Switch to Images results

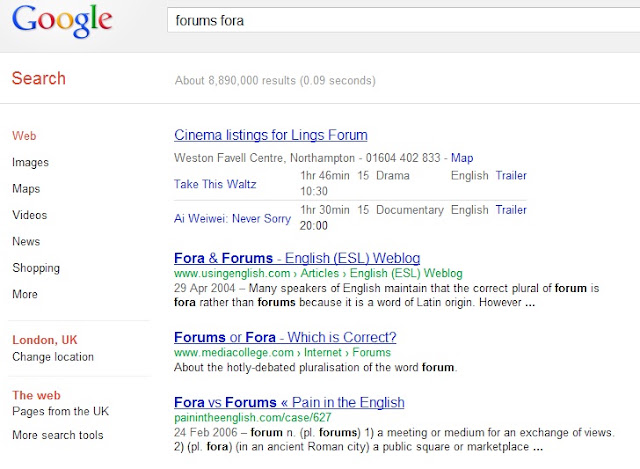pyautogui.click(x=30, y=162)
